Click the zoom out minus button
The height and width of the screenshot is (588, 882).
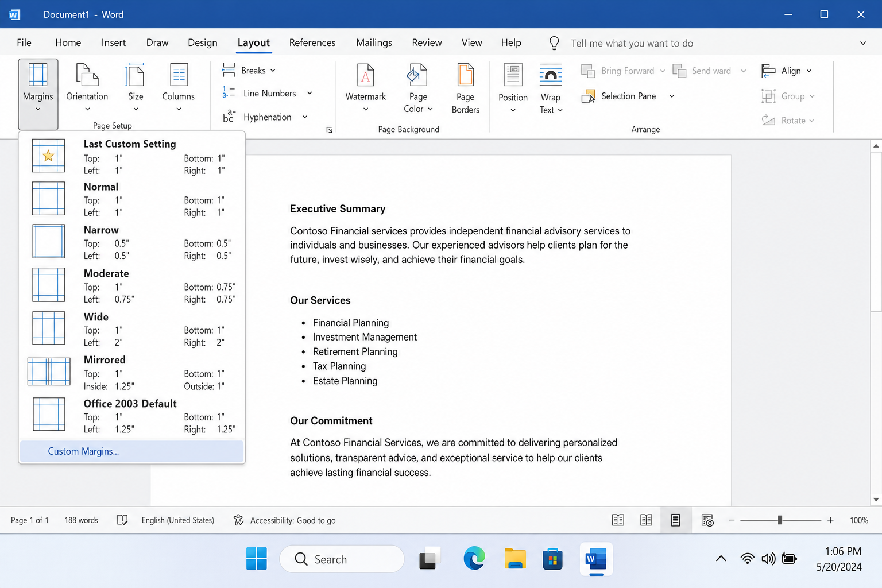tap(732, 520)
